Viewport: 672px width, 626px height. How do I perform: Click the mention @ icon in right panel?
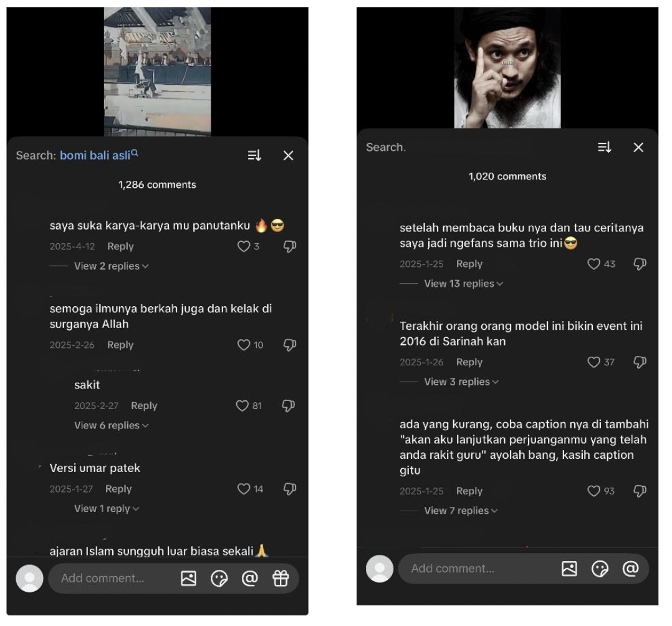[x=631, y=568]
